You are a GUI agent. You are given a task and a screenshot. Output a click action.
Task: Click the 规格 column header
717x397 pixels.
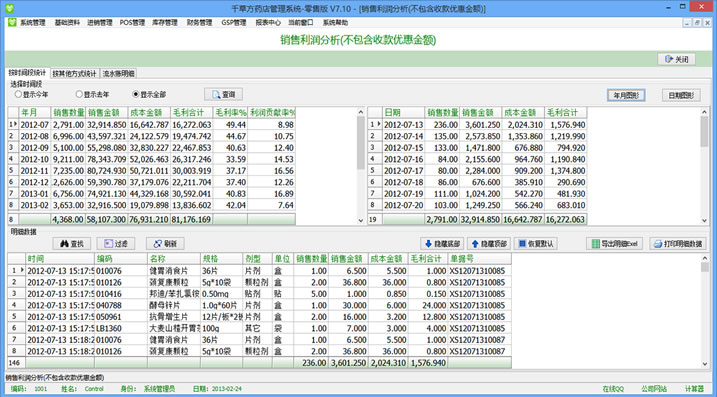(221, 259)
